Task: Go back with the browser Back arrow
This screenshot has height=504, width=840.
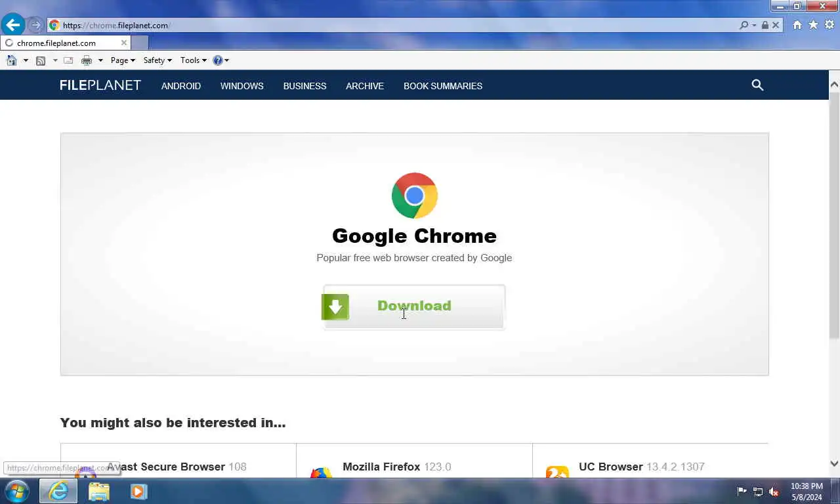Action: pos(12,25)
